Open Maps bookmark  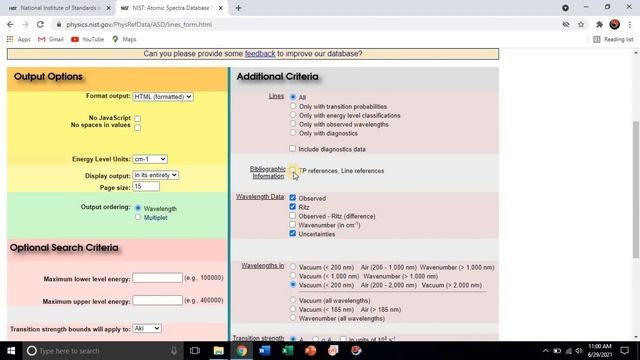pos(124,39)
